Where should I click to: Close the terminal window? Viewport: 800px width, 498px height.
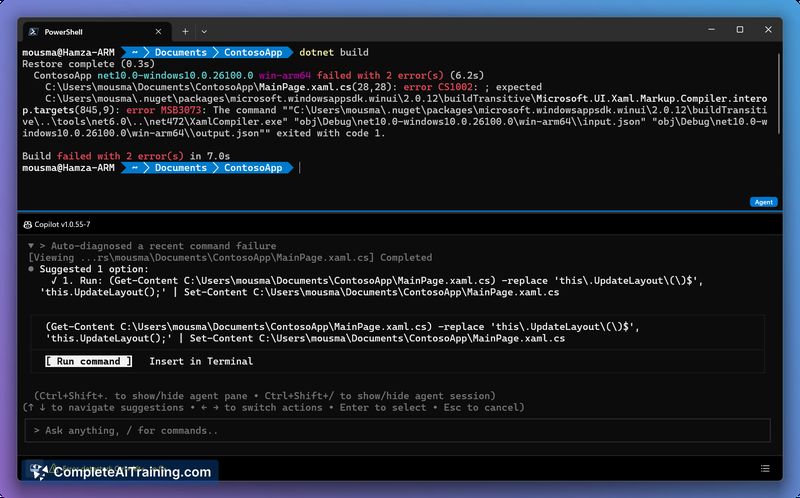tap(768, 30)
